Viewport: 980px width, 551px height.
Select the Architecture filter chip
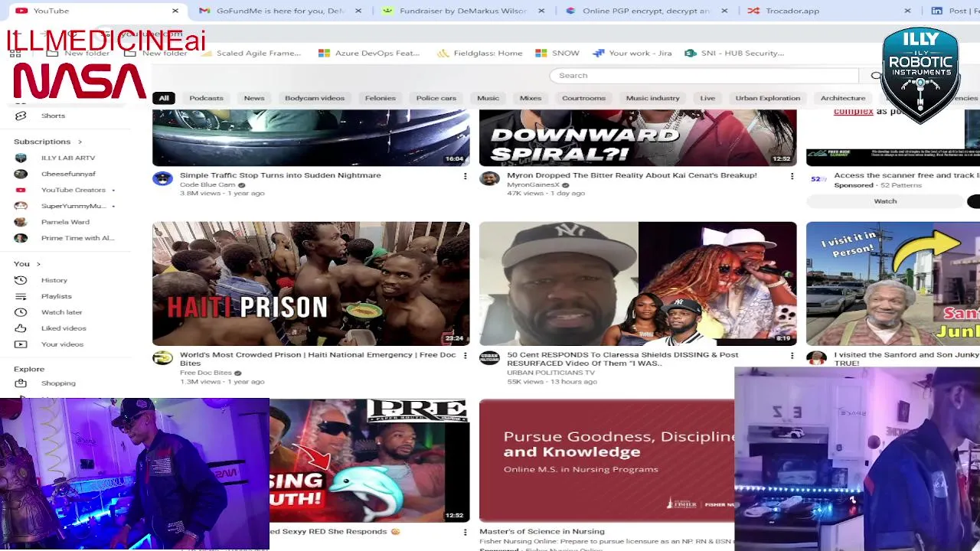click(843, 98)
